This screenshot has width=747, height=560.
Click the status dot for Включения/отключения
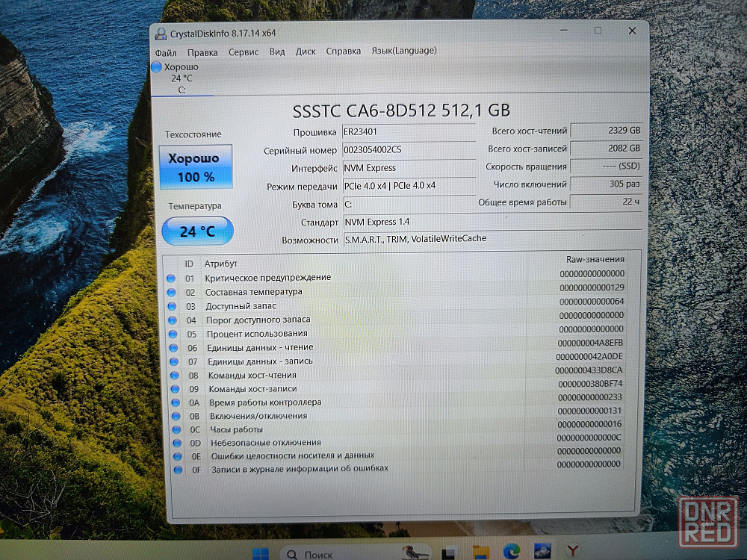pyautogui.click(x=176, y=416)
